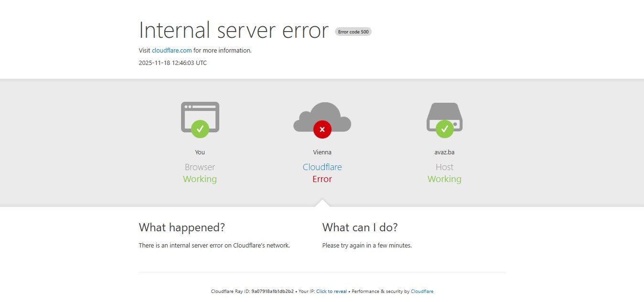Click the Cloudflare Ray ID value
This screenshot has height=302, width=644.
272,291
